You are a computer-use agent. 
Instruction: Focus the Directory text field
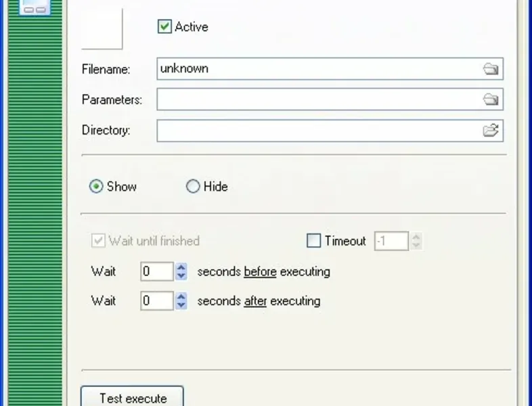[x=318, y=131]
